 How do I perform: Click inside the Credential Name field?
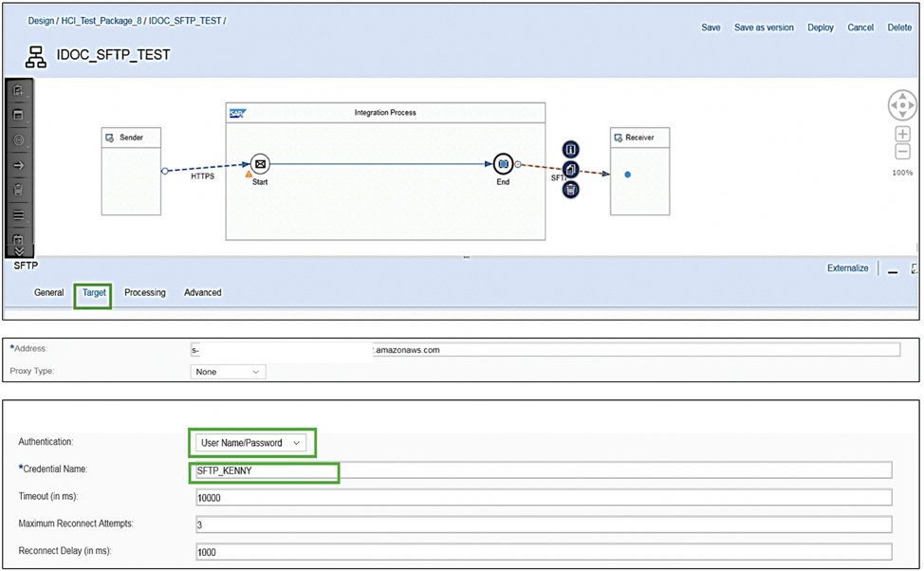click(x=474, y=470)
